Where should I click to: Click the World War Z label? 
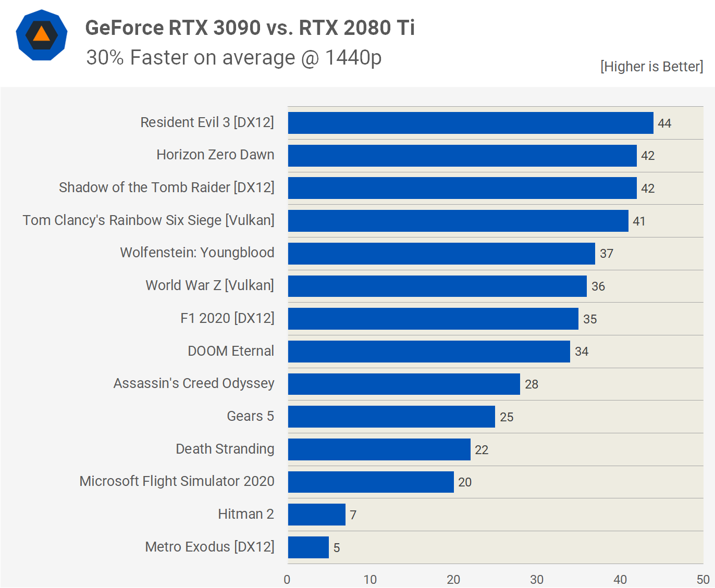point(209,285)
